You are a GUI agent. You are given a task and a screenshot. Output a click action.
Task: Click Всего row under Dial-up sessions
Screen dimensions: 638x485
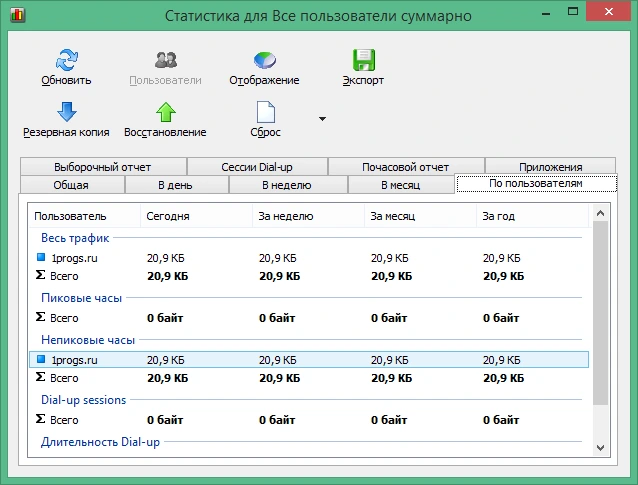pos(309,419)
